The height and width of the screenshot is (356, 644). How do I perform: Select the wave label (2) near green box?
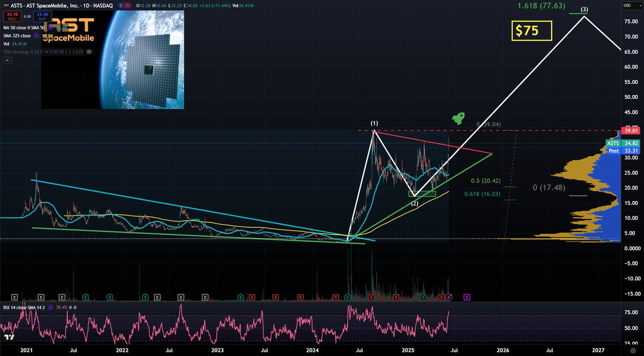(x=415, y=204)
